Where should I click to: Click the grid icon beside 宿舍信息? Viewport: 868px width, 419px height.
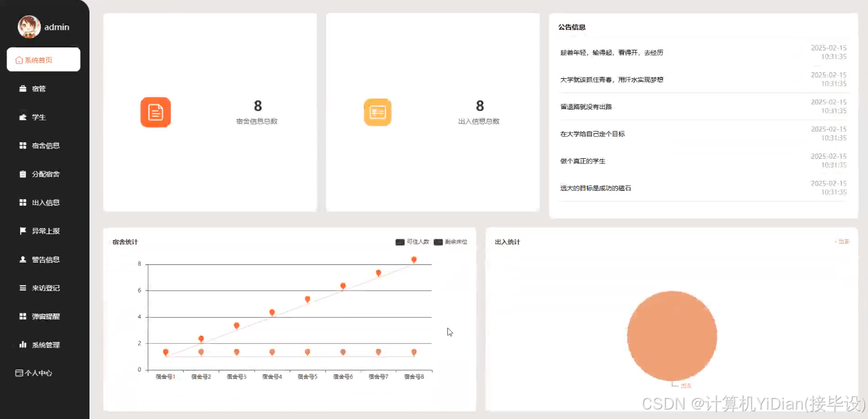click(x=23, y=146)
